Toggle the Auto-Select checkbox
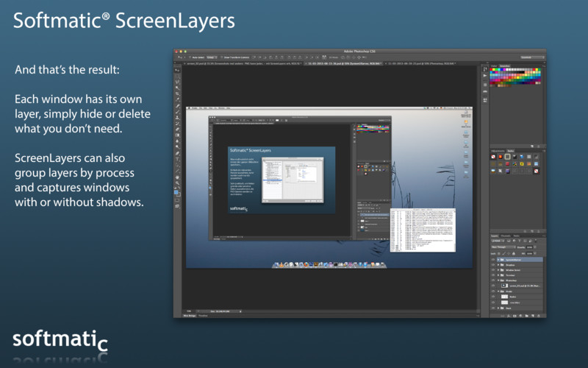The width and height of the screenshot is (588, 368). (x=190, y=57)
